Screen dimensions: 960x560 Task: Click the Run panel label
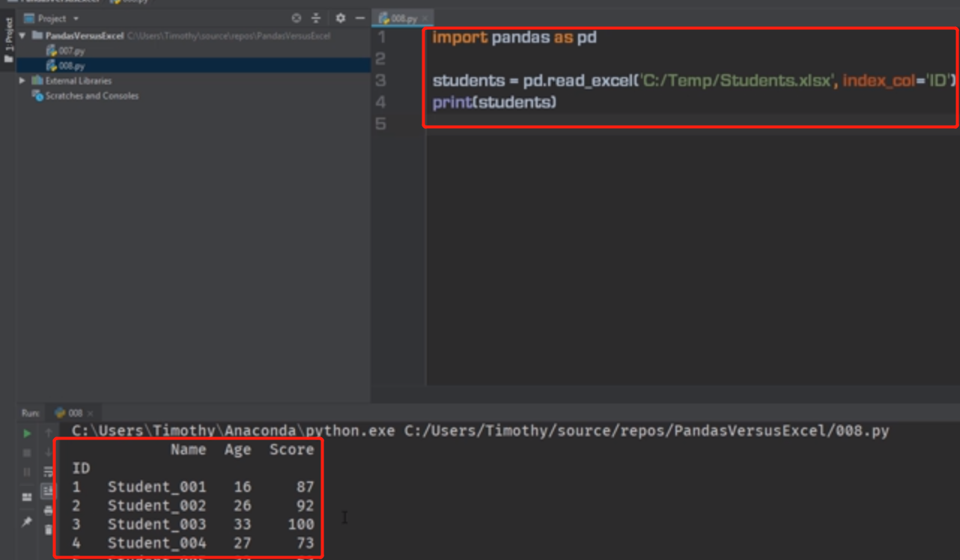click(x=30, y=413)
